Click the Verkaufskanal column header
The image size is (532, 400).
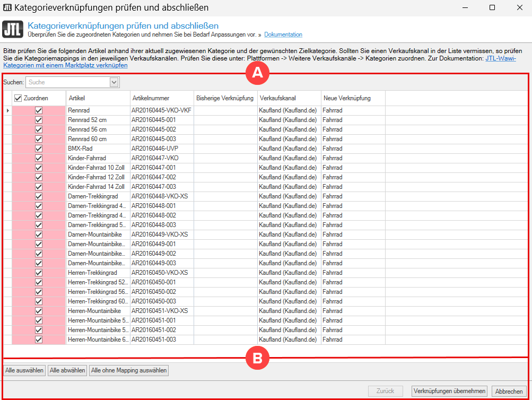coord(289,98)
